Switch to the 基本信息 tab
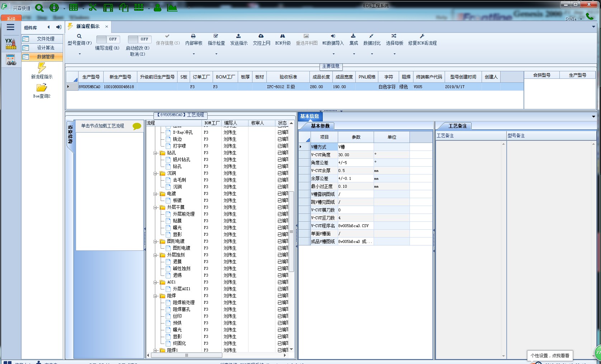Screen dimensions: 601x364 [x=310, y=116]
